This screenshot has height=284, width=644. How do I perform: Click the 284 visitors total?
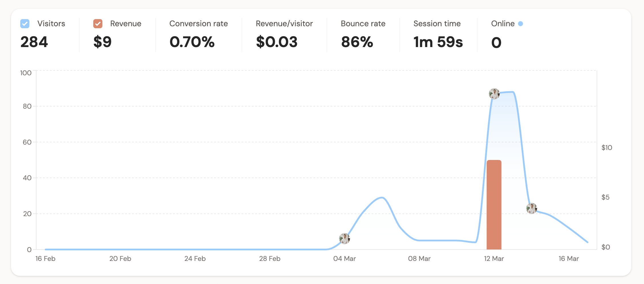pyautogui.click(x=34, y=42)
